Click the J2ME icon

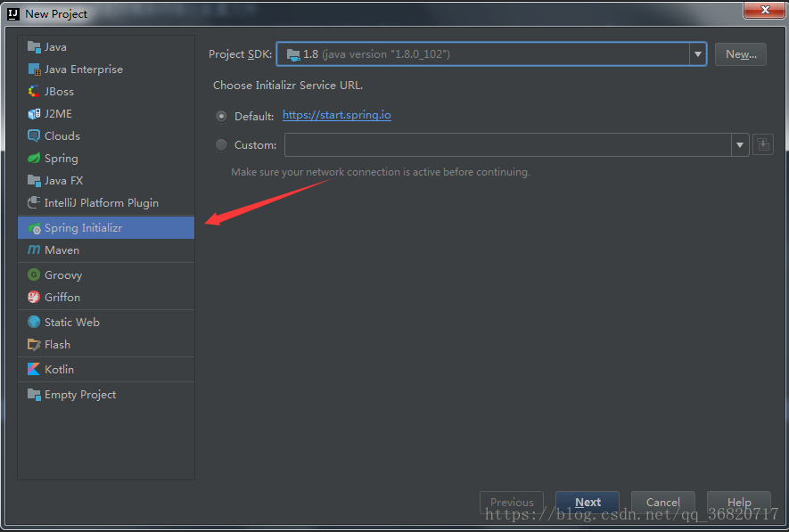point(34,114)
